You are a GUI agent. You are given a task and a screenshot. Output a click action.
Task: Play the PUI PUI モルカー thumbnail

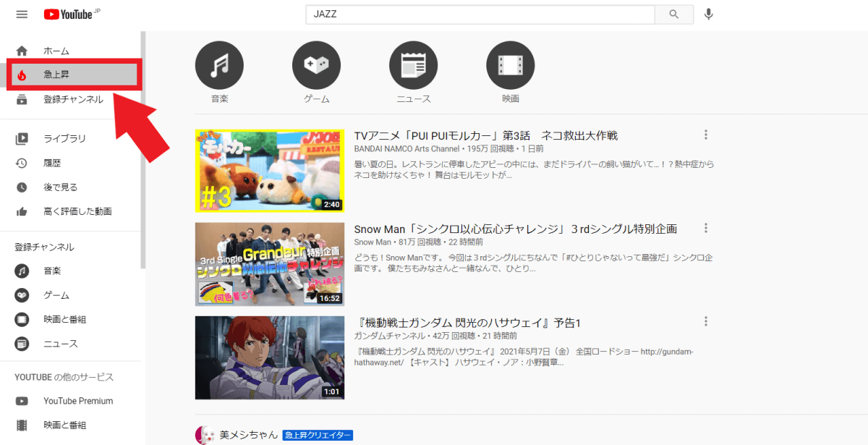[x=270, y=171]
